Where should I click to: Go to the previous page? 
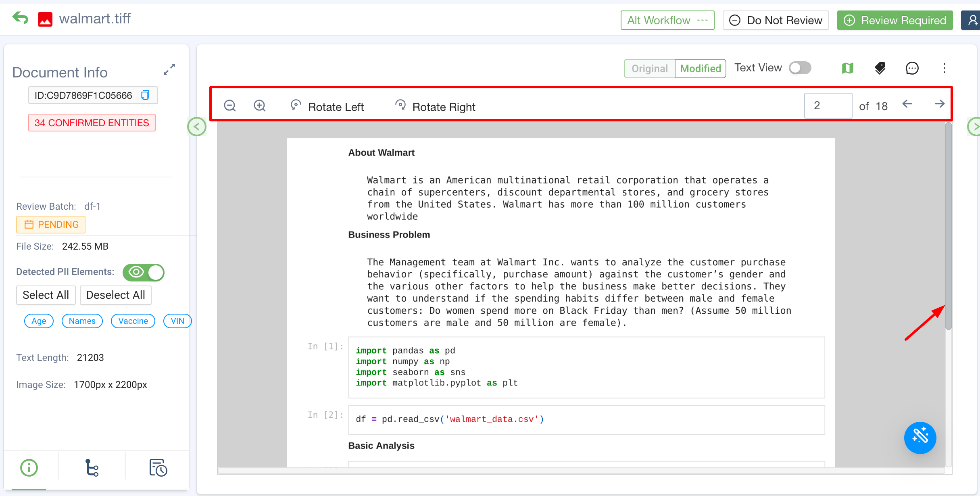click(907, 104)
